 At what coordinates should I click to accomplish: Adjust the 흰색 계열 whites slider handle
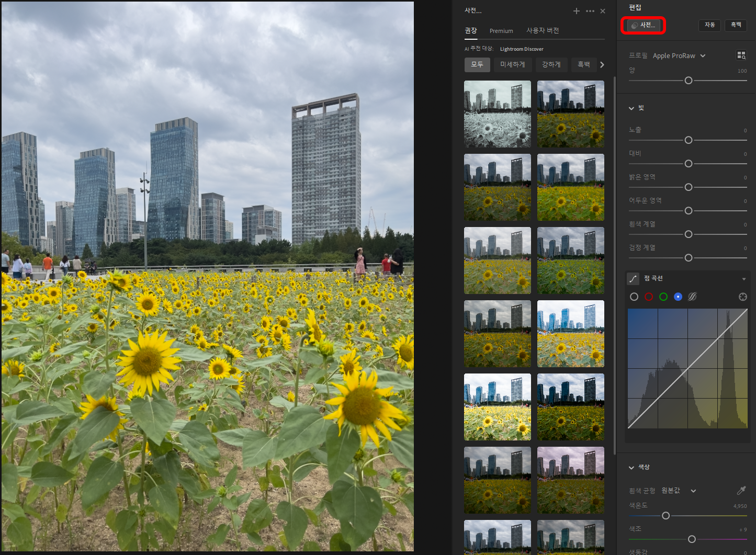(x=689, y=234)
